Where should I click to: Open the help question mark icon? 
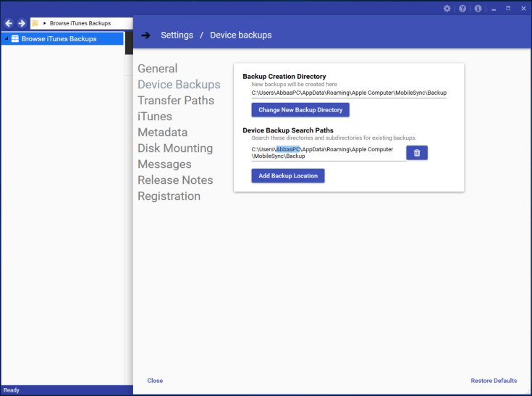click(463, 9)
